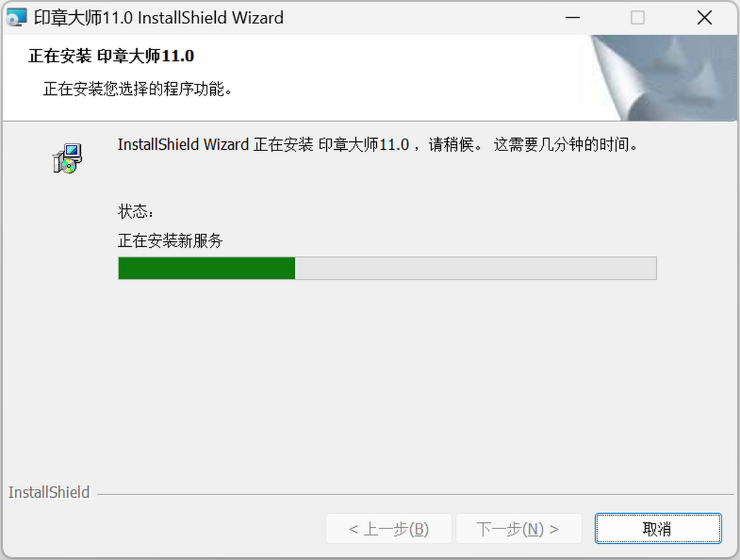Click the computer and CD setup icon
This screenshot has height=560, width=740.
click(67, 158)
